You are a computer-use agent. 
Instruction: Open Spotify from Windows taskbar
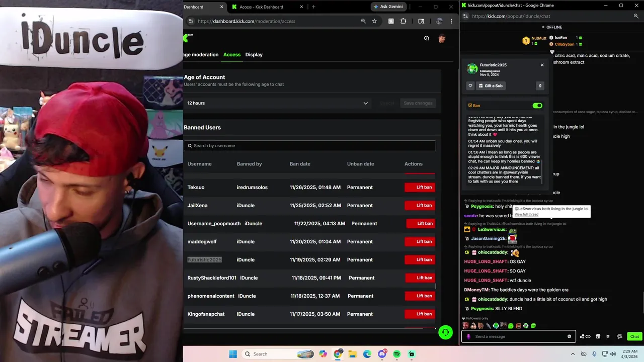pyautogui.click(x=397, y=354)
